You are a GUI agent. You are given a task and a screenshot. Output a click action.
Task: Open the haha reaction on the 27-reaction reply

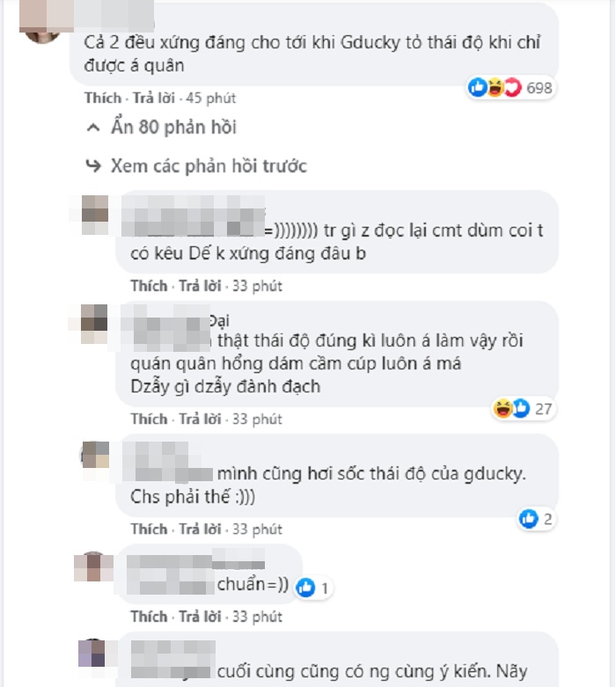coord(502,408)
